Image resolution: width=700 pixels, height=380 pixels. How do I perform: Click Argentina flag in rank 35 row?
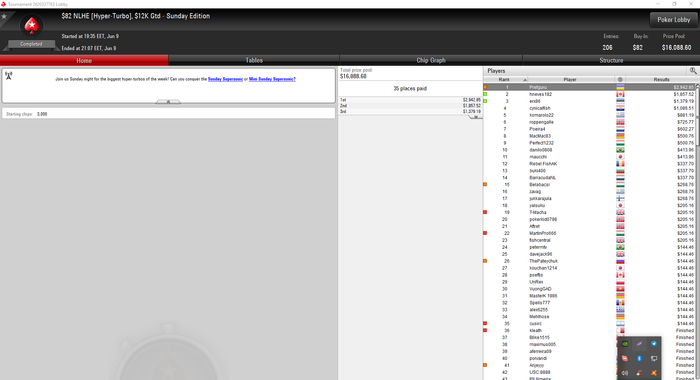coord(620,323)
